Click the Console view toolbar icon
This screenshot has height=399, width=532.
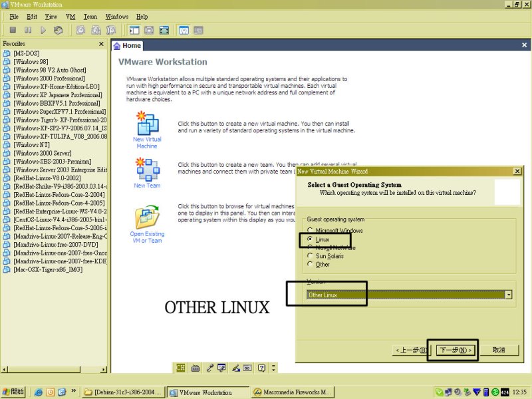pos(198,30)
